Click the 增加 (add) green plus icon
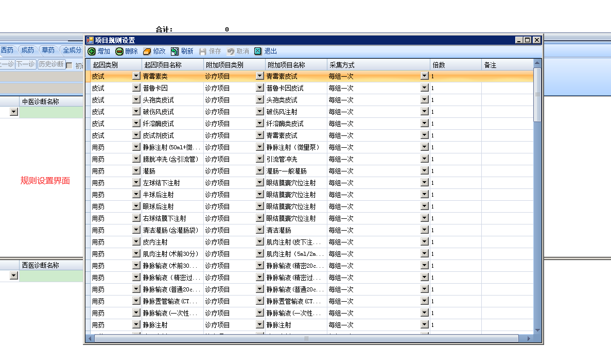This screenshot has width=611, height=364. [92, 51]
